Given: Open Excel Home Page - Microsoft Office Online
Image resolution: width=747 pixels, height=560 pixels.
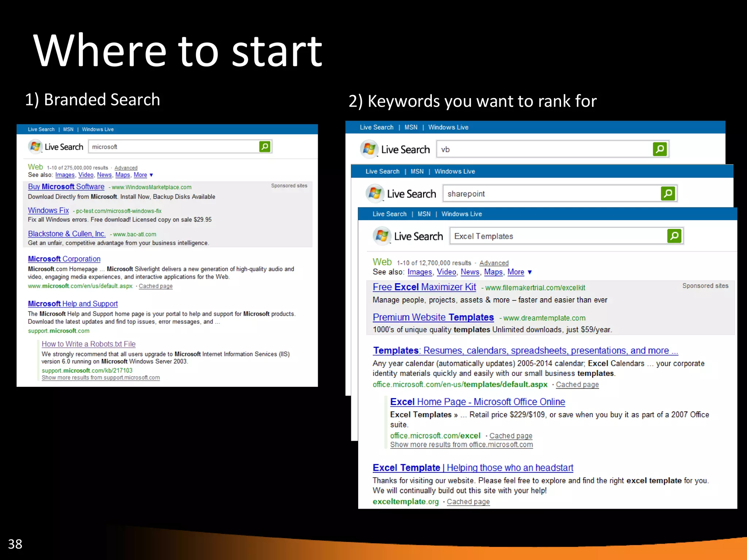Looking at the screenshot, I should click(477, 402).
